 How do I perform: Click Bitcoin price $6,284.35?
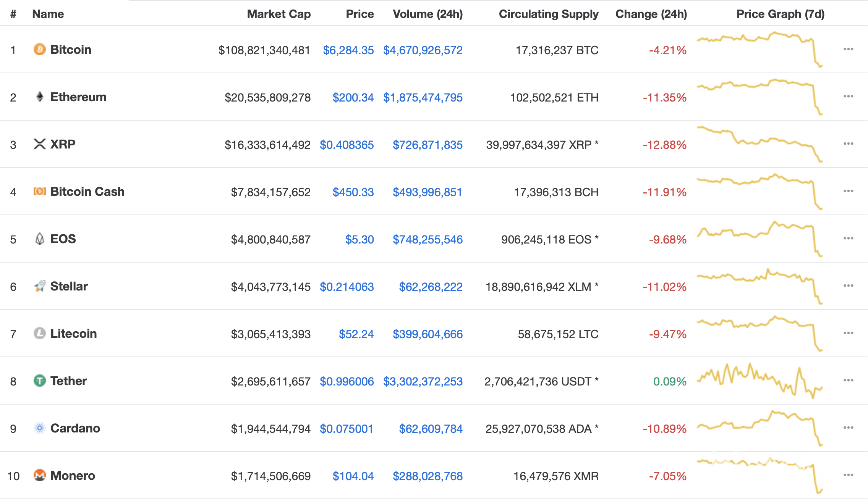coord(348,50)
